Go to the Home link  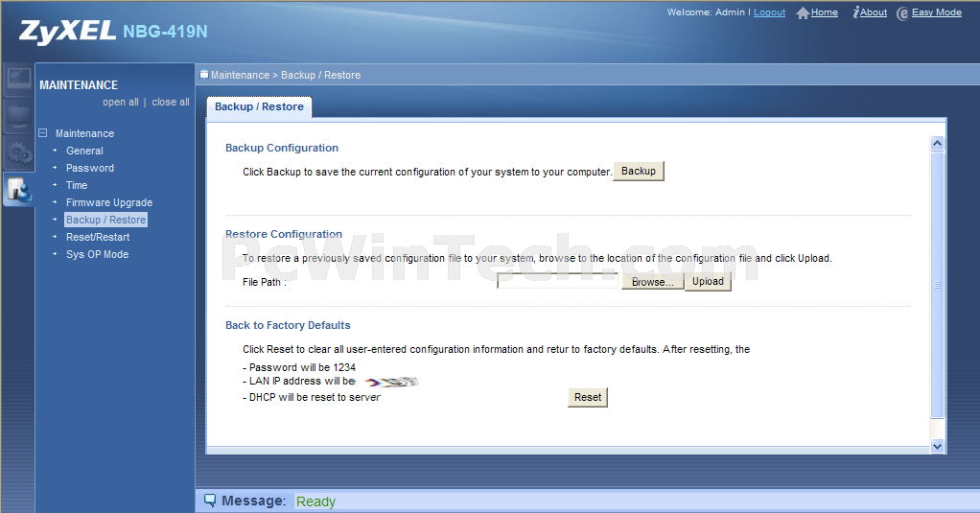tap(825, 12)
